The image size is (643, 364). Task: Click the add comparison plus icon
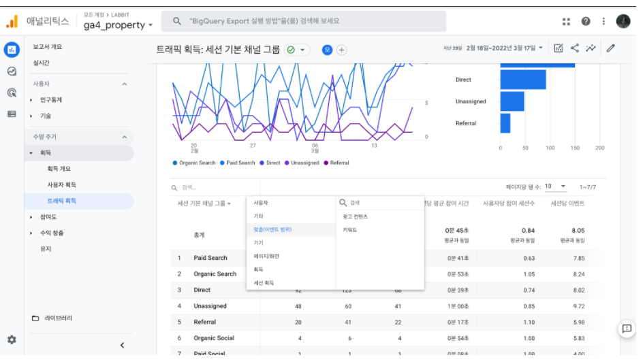click(x=342, y=50)
